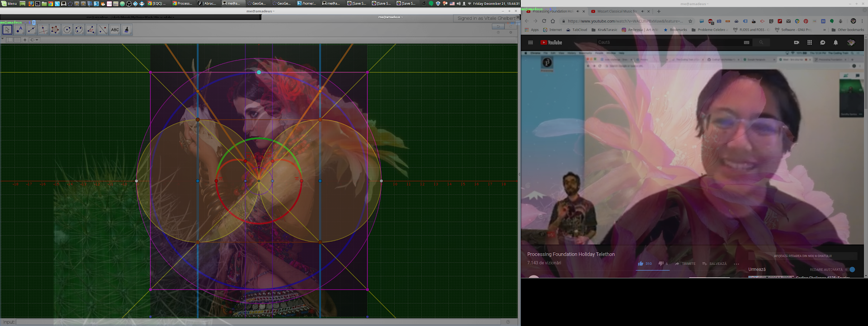Switch to the [EQC] Chrome taskbar window
The height and width of the screenshot is (326, 868).
point(157,4)
